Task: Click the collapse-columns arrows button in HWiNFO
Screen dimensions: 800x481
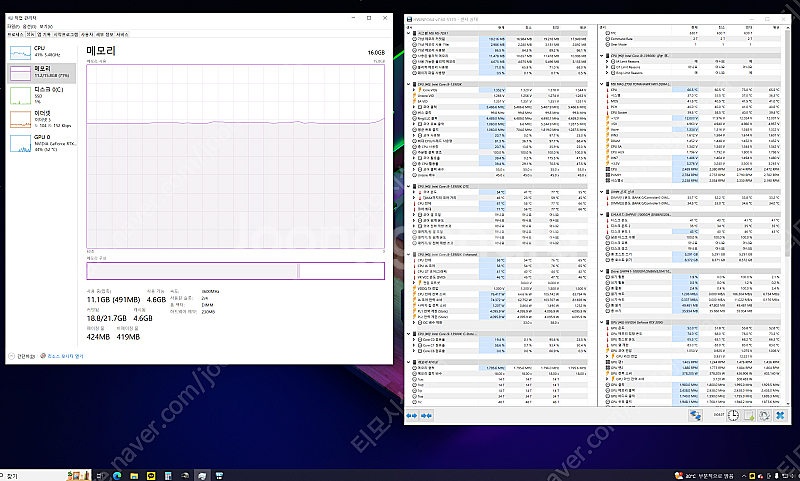Action: point(427,416)
